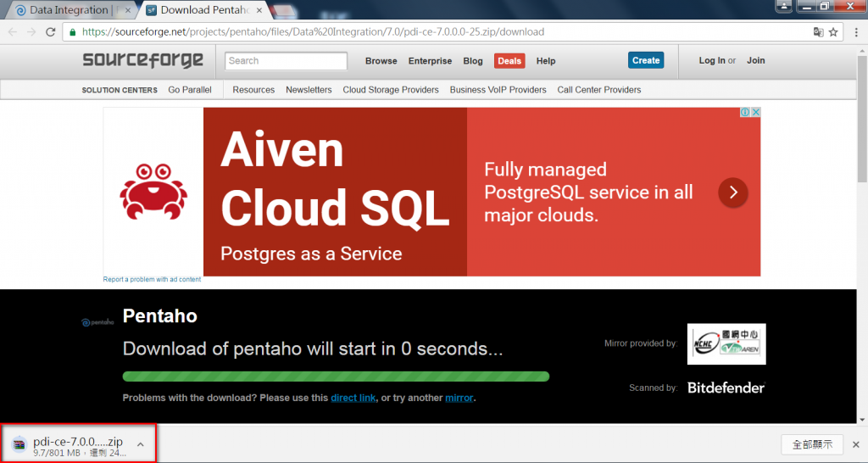Viewport: 868px width, 463px height.
Task: Open the Help menu
Action: pos(546,61)
